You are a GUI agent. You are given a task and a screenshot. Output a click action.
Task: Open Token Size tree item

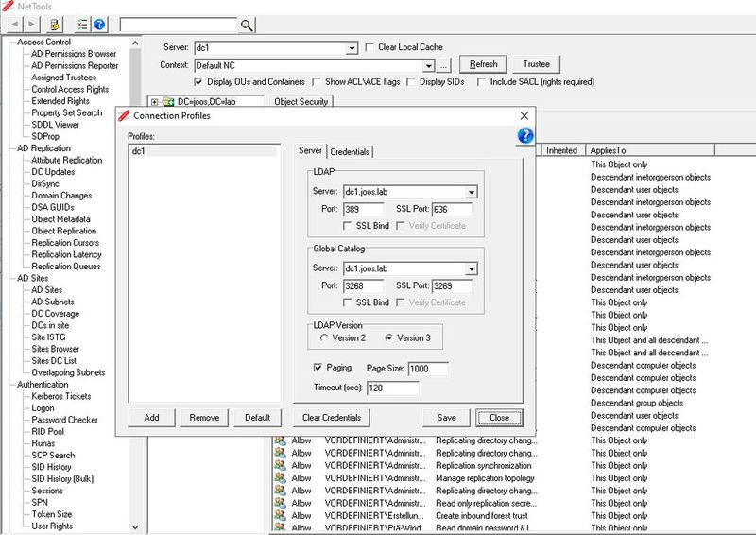tap(52, 515)
